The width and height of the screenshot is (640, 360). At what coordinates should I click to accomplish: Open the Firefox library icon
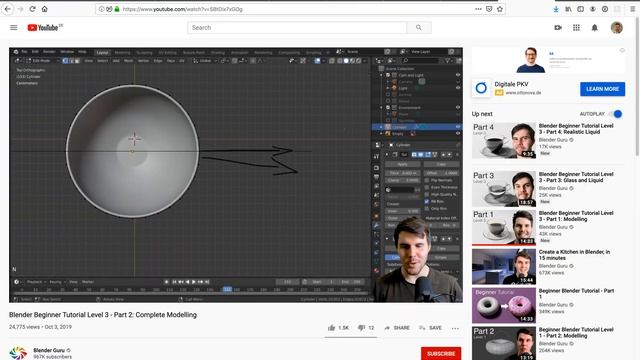click(x=568, y=9)
